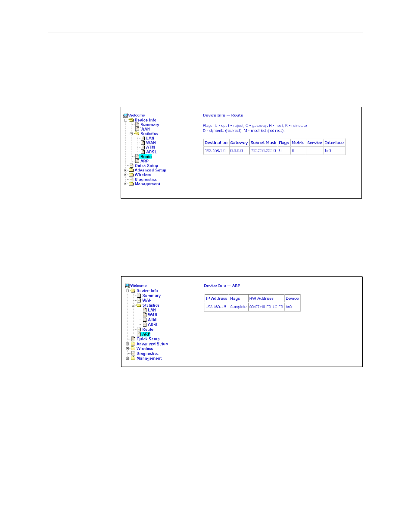Viewport: 411px width, 532px height.
Task: Click the Statistics folder icon on the ARP page
Action: pyautogui.click(x=139, y=305)
